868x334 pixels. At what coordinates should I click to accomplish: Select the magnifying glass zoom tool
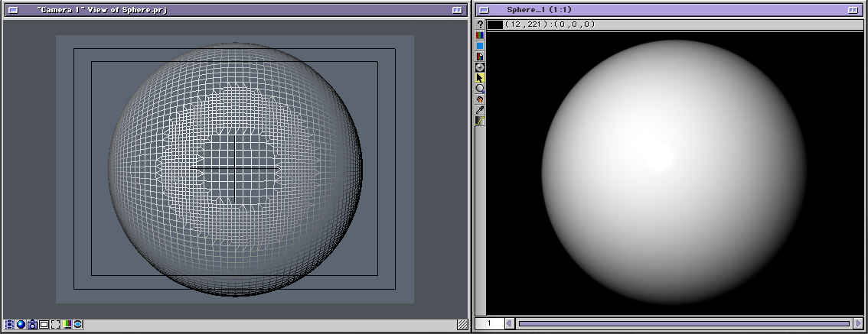point(480,89)
